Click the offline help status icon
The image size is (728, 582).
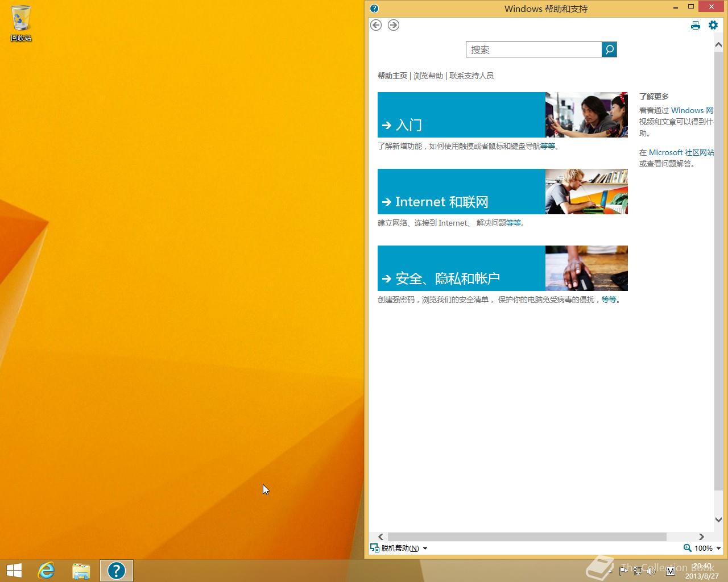[374, 548]
